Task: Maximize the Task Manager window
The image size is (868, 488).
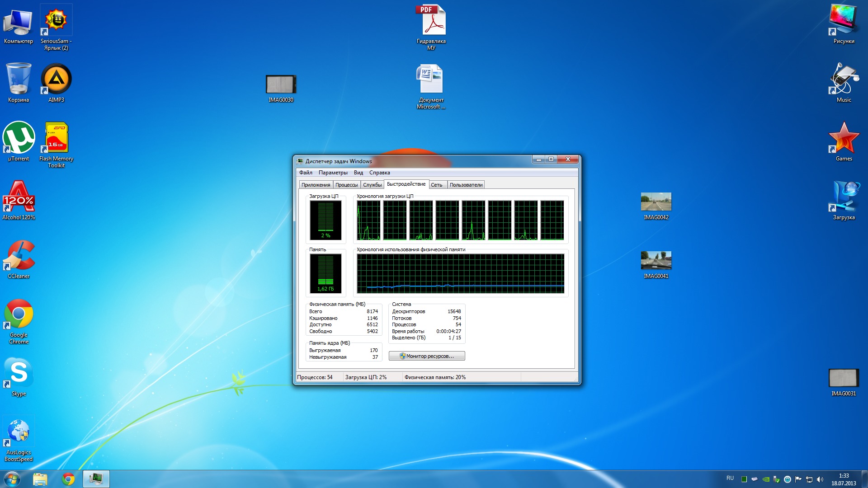Action: (x=551, y=159)
